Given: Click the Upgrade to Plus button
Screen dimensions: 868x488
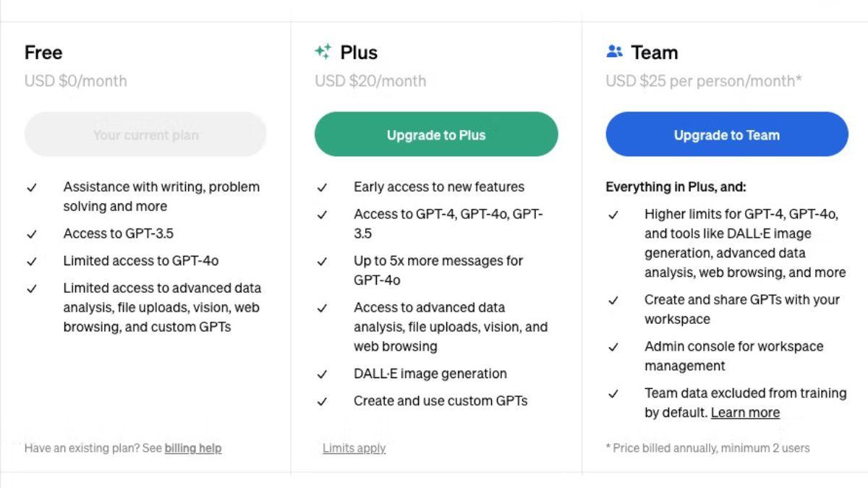Looking at the screenshot, I should click(436, 134).
